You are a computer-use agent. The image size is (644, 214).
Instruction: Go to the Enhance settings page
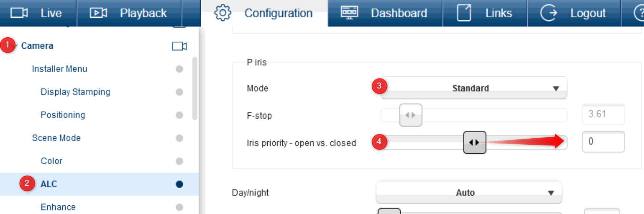tap(58, 207)
